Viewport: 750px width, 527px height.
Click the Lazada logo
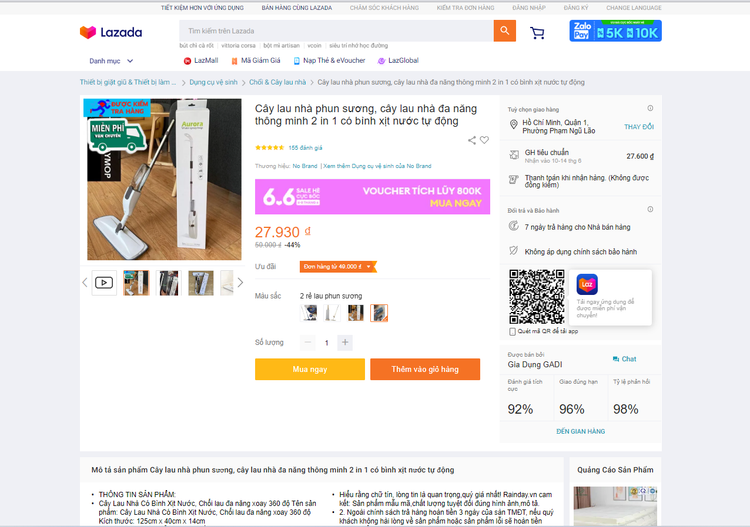[111, 32]
